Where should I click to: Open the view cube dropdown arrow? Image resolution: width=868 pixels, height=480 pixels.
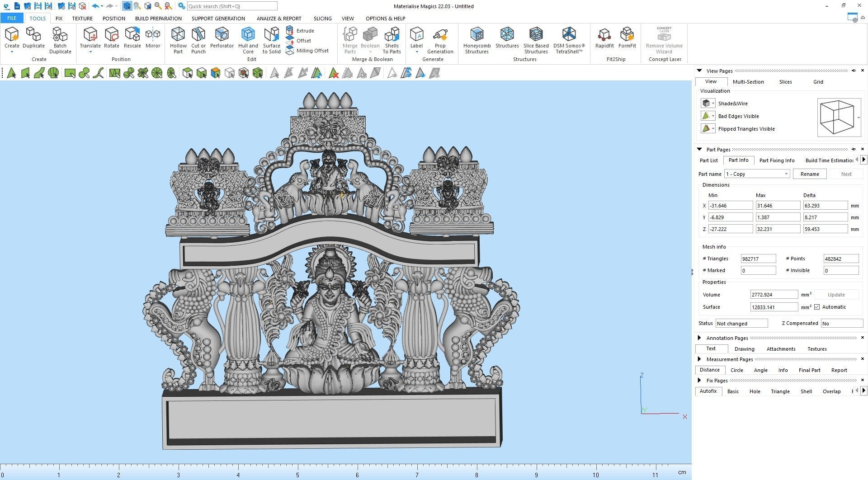coord(859,118)
